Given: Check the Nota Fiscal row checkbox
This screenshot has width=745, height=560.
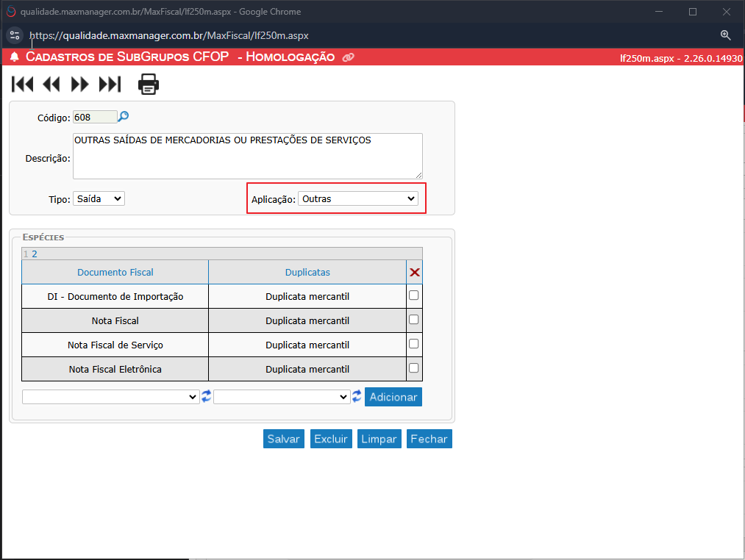Looking at the screenshot, I should point(414,320).
